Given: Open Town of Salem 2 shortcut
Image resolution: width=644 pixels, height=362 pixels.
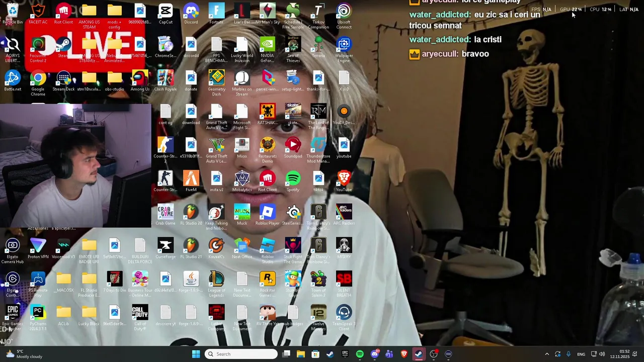Looking at the screenshot, I should (318, 285).
